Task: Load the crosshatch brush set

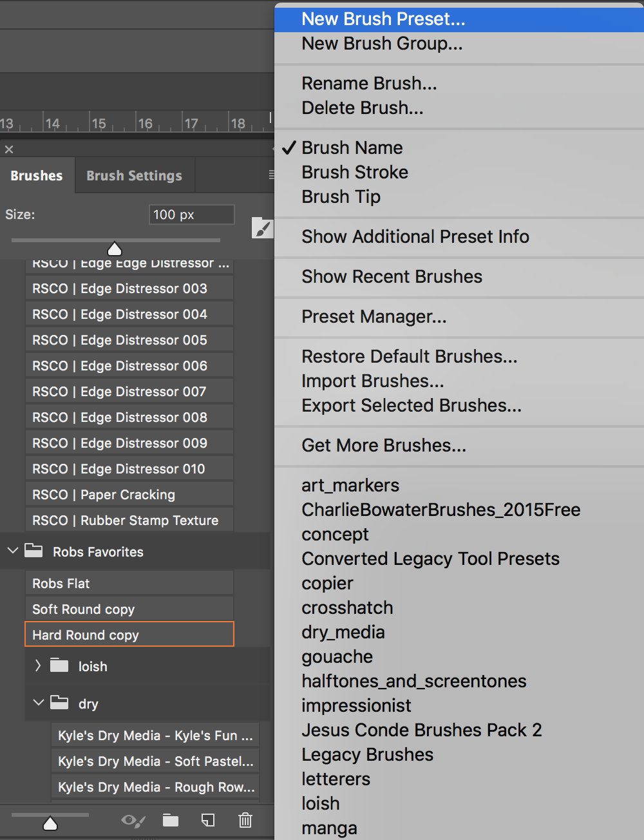Action: (459, 608)
